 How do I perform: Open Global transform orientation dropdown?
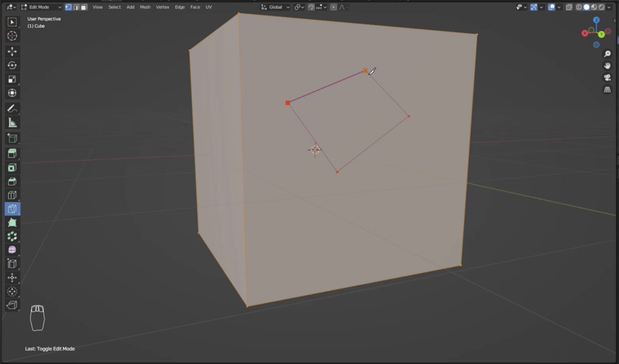276,7
